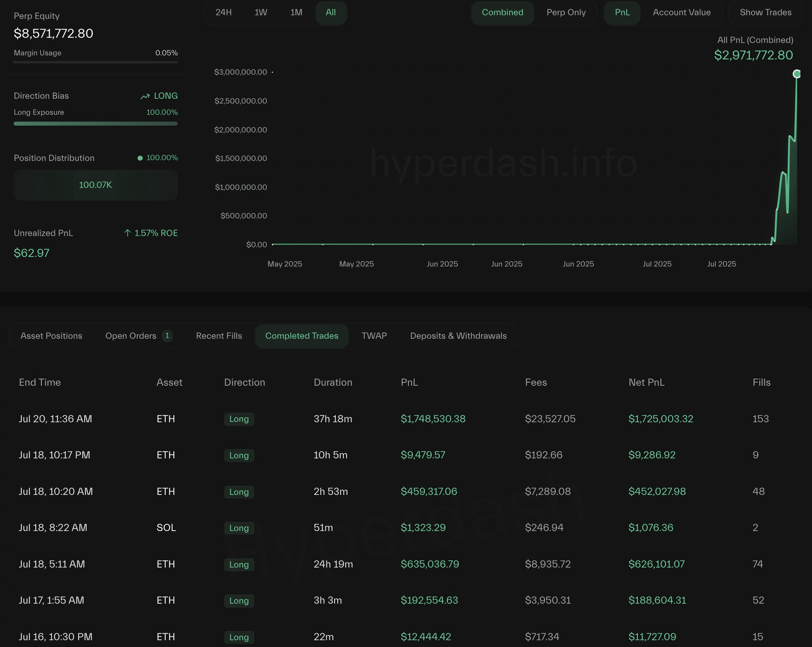Select the 1M time range

coord(296,12)
